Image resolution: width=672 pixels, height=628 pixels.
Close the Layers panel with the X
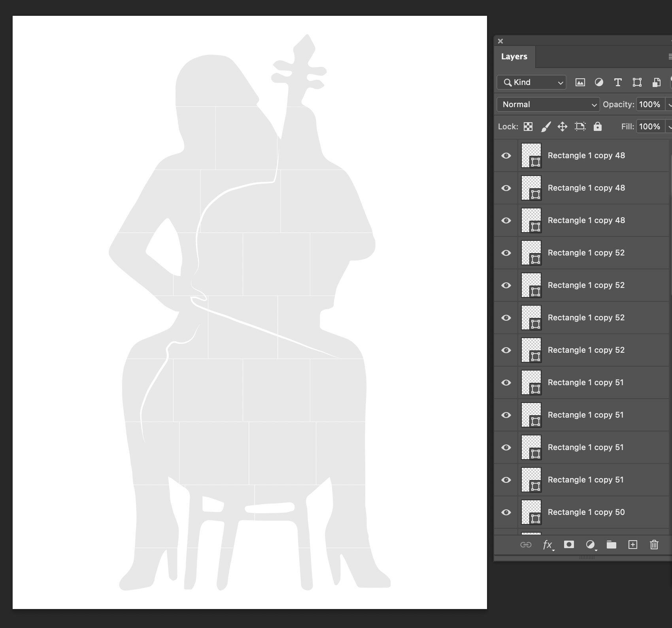pyautogui.click(x=500, y=41)
